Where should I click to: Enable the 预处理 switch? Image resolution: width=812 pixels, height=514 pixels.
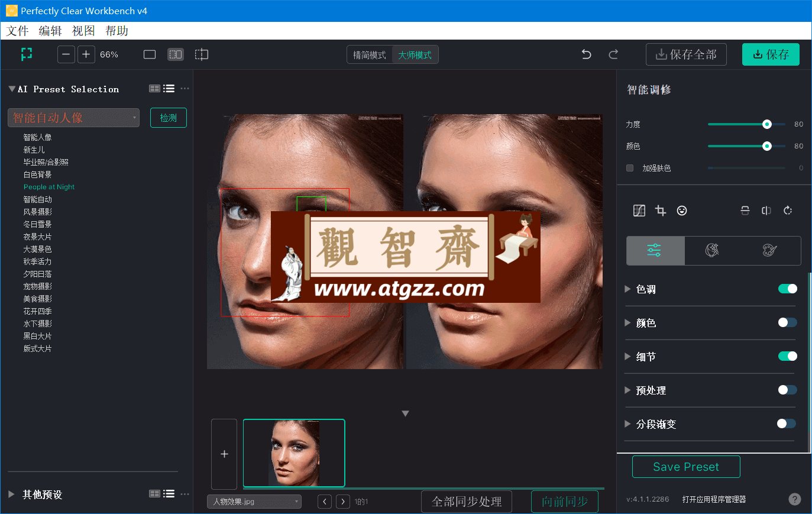[788, 390]
